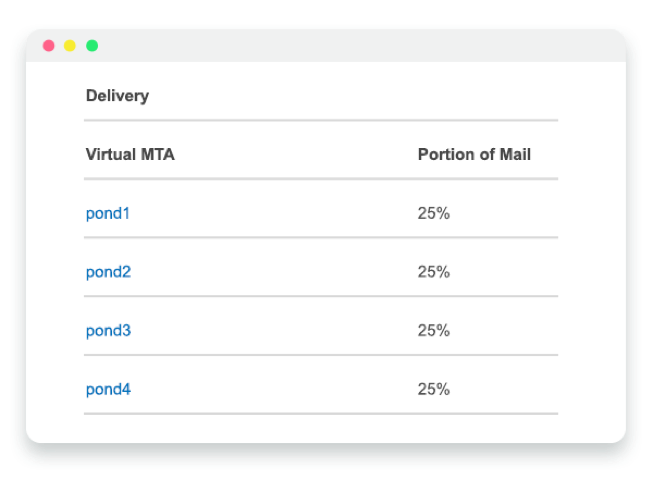Click the green maximize window button
Image resolution: width=652 pixels, height=479 pixels.
pyautogui.click(x=92, y=45)
